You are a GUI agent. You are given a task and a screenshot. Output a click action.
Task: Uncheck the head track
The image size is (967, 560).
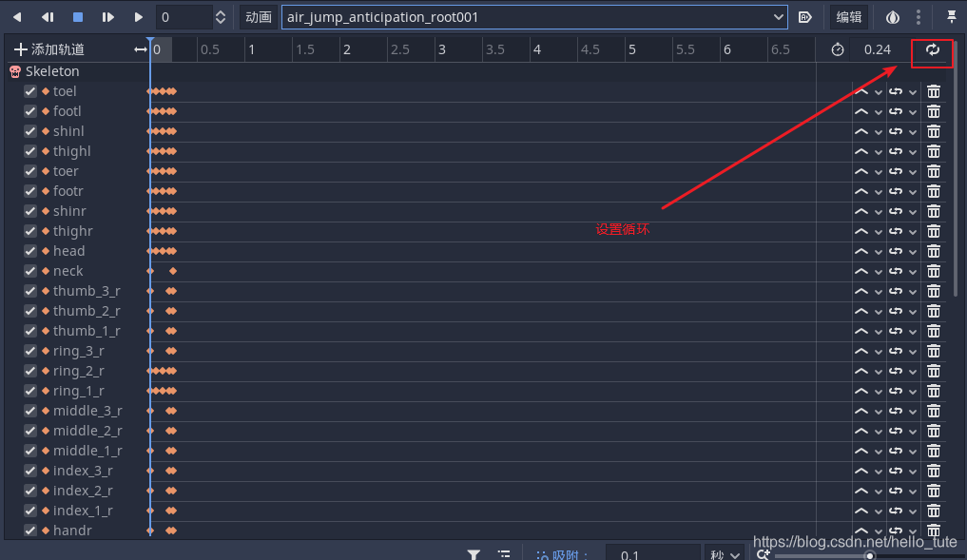[30, 251]
